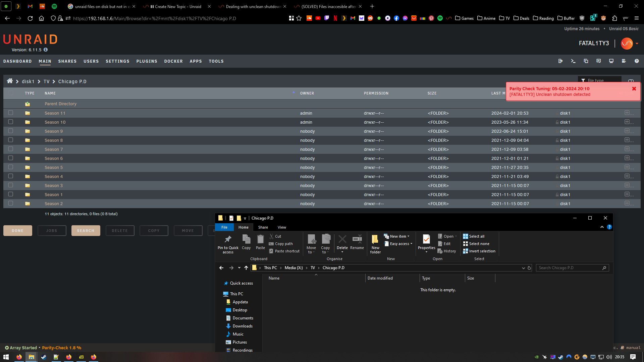644x362 pixels.
Task: Click the Unraid logout icon
Action: pos(560,61)
